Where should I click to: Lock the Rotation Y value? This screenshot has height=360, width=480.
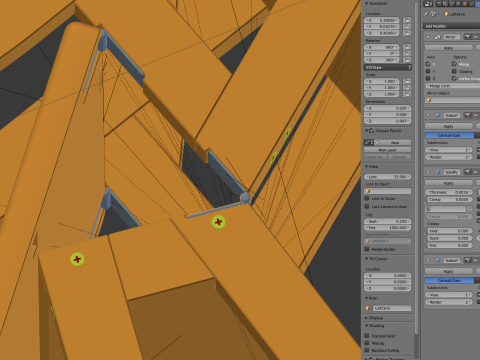[407, 53]
